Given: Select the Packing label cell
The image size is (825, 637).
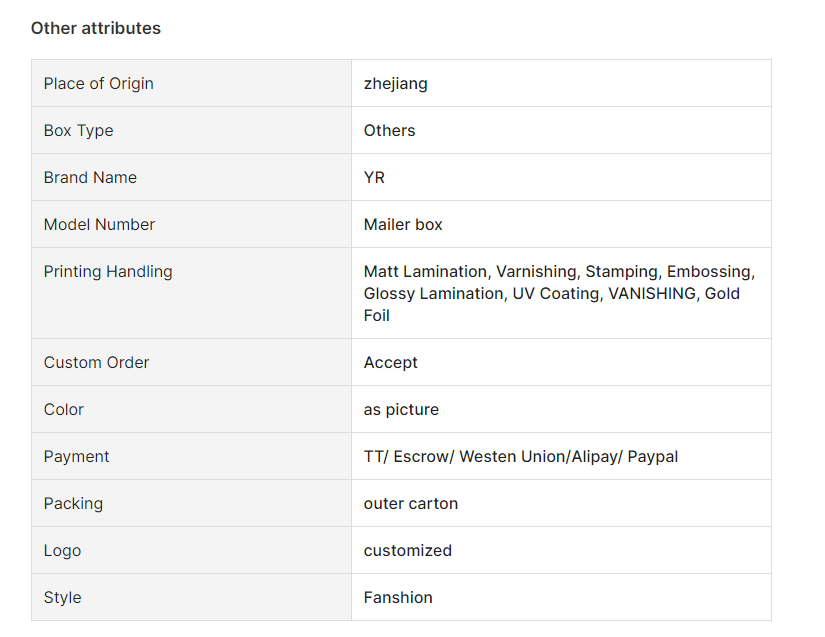Looking at the screenshot, I should click(192, 503).
